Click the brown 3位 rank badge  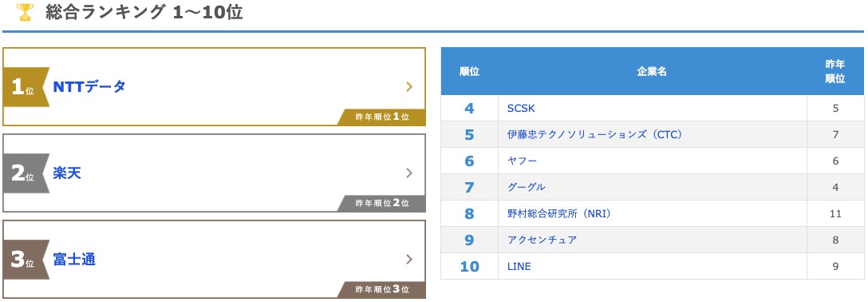click(26, 260)
